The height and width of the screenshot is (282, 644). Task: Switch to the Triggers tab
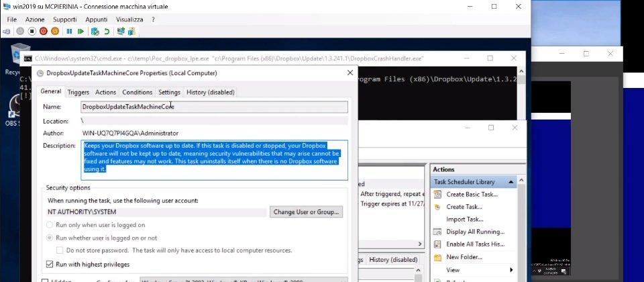click(78, 93)
